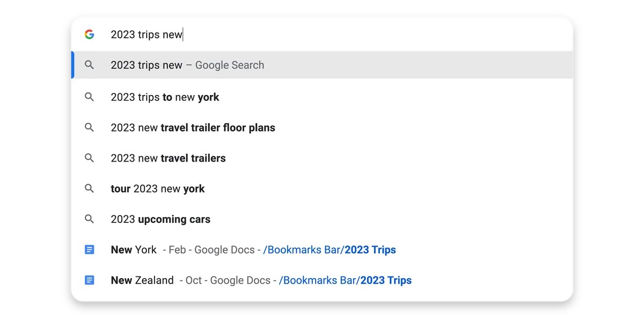Click search icon next to 'trips to new york'
The height and width of the screenshot is (319, 644).
point(90,97)
